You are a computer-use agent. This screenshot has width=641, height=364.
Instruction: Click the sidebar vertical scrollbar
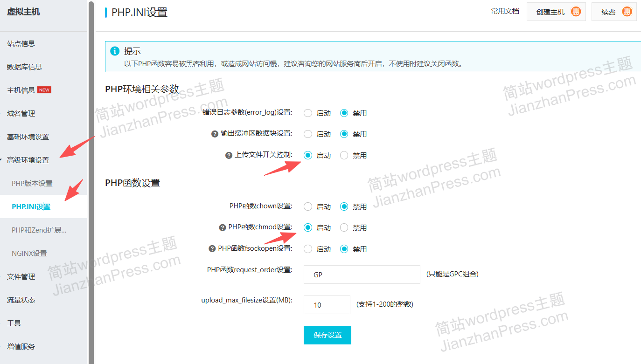point(91,182)
